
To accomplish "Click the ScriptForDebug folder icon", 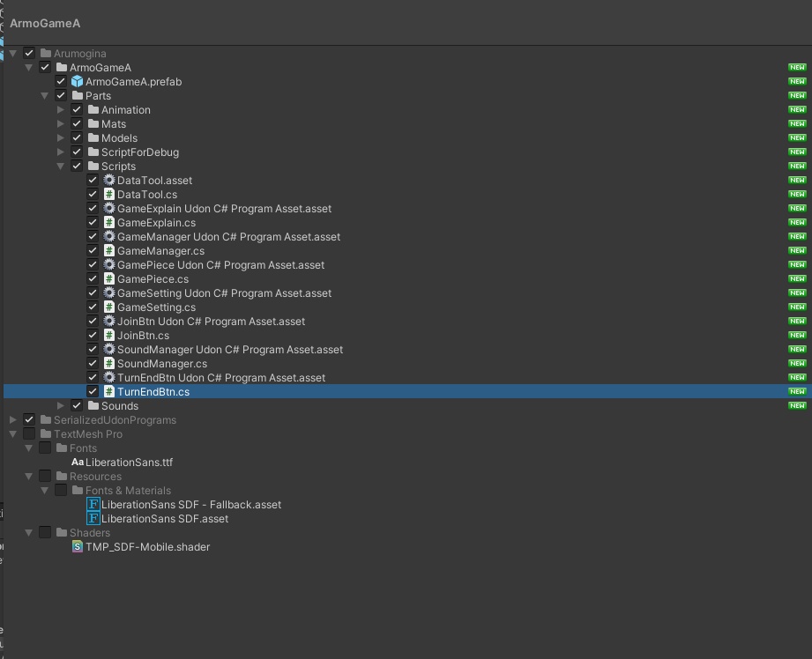I will (93, 152).
